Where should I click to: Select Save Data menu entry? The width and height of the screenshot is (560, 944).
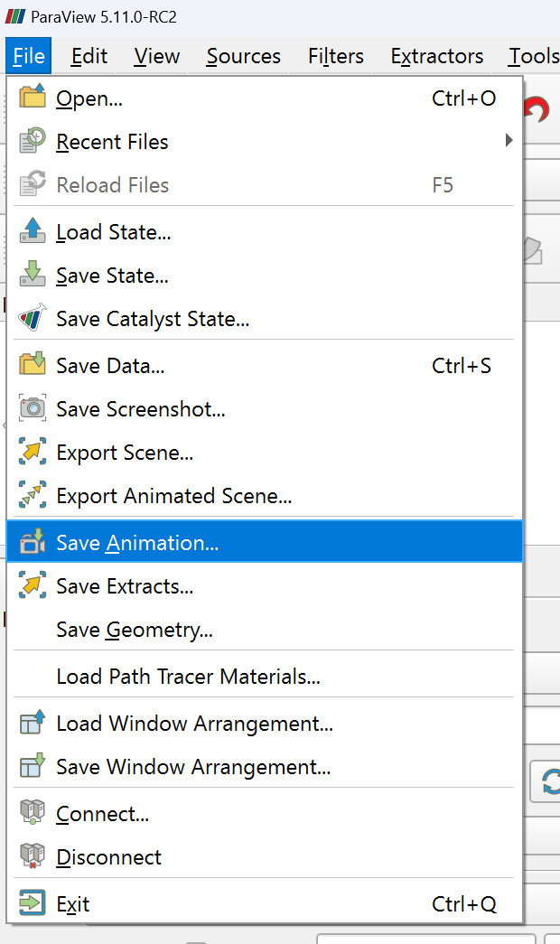(110, 366)
